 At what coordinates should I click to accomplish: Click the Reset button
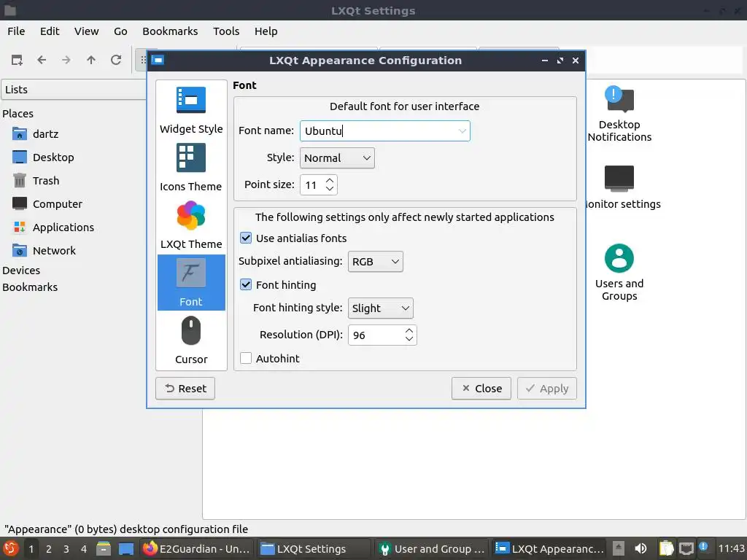click(185, 389)
